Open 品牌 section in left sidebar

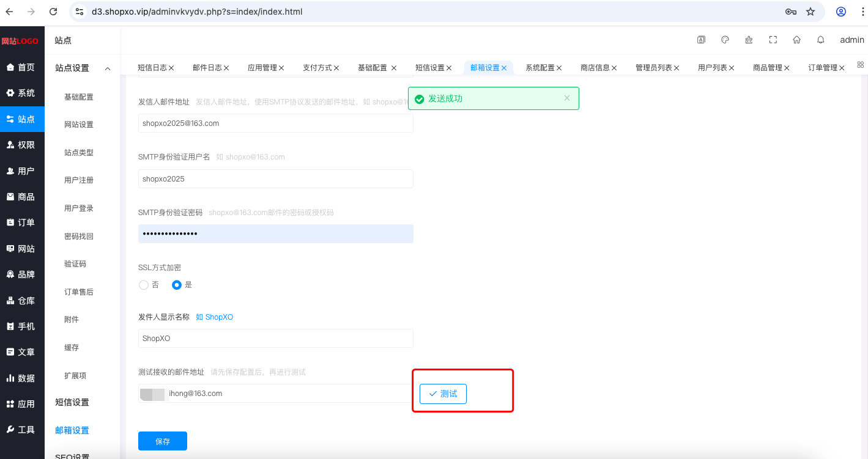click(x=22, y=274)
